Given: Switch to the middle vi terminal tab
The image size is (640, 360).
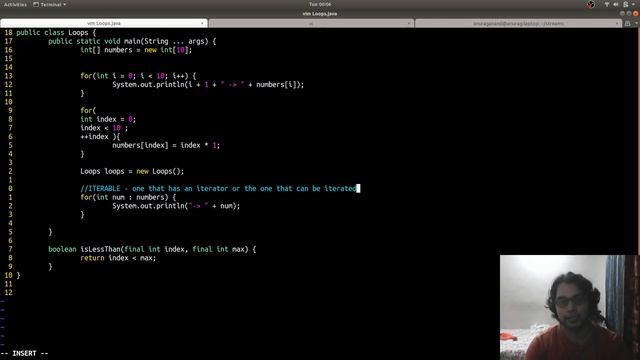Looking at the screenshot, I should (x=311, y=23).
